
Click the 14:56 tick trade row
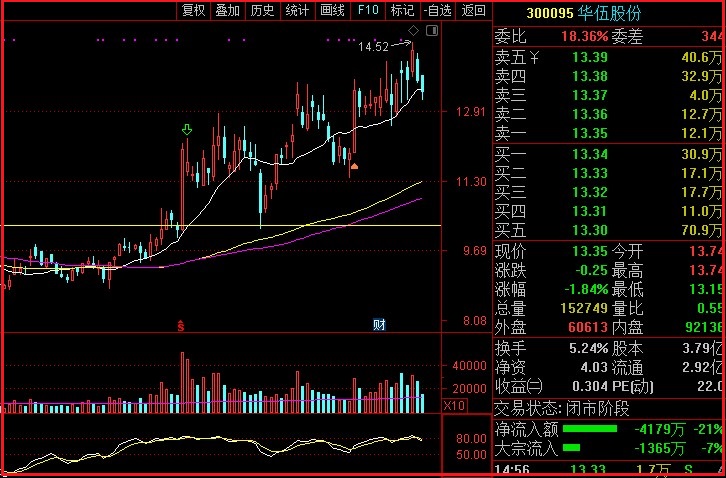609,471
